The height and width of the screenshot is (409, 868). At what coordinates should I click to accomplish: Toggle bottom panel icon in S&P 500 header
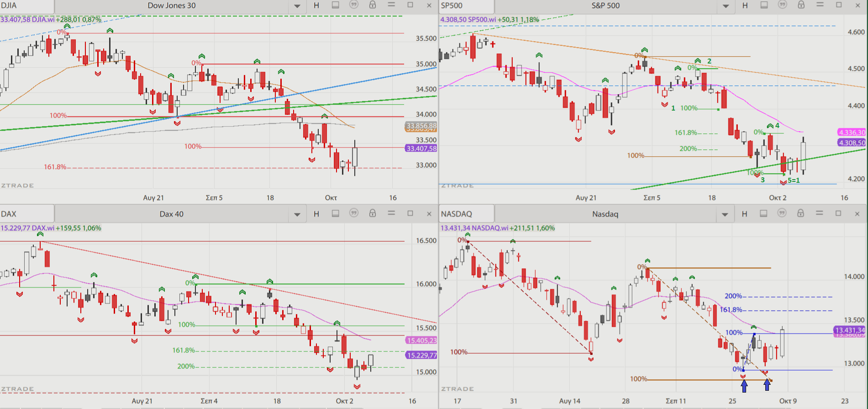pos(764,5)
